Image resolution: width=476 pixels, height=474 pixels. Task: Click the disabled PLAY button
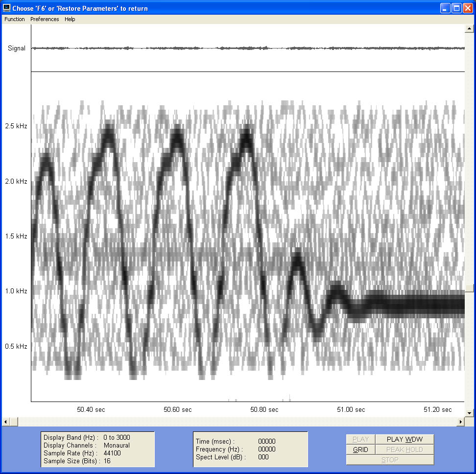[x=360, y=439]
